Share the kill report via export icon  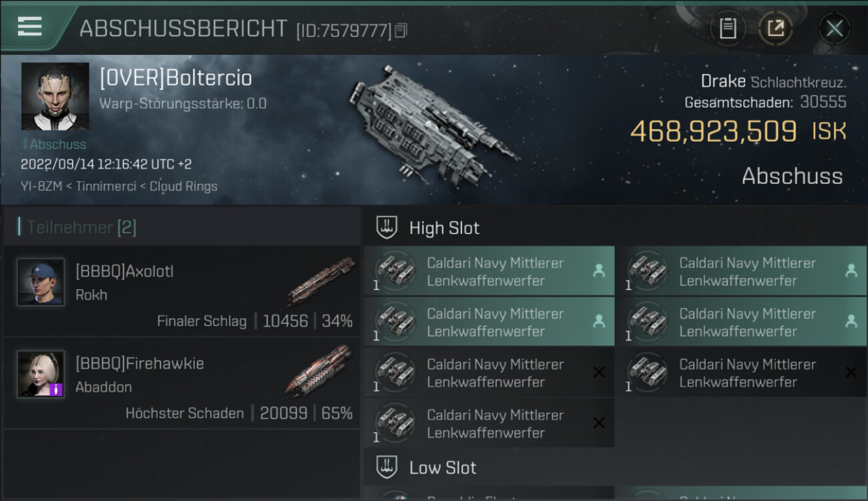pyautogui.click(x=776, y=29)
